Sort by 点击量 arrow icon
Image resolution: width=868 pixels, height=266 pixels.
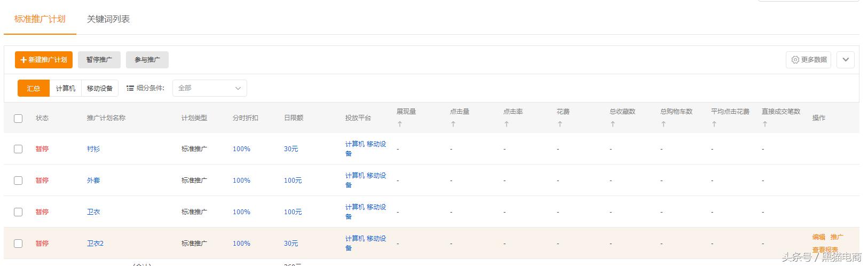point(453,124)
